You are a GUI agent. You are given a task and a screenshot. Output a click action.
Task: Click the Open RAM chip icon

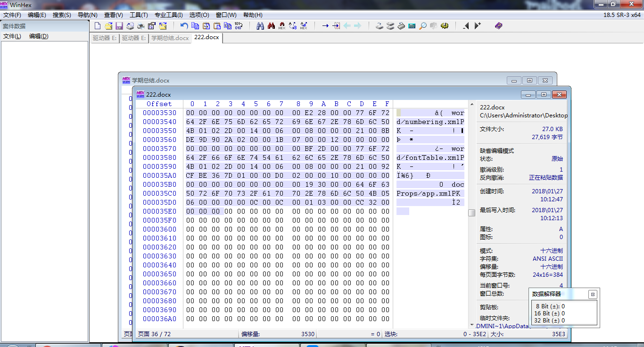click(401, 26)
